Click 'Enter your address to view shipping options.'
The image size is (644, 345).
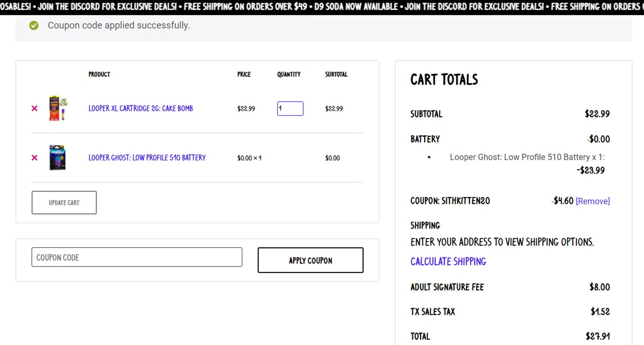(502, 242)
